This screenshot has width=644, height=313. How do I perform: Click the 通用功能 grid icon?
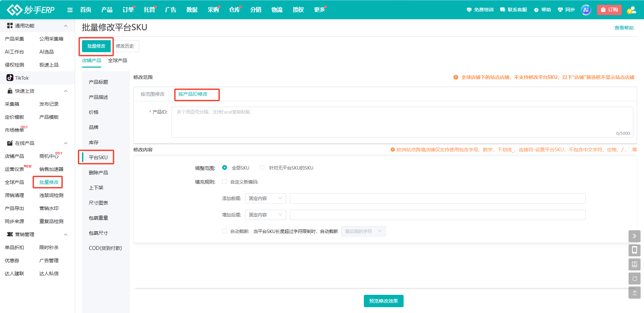(10, 26)
